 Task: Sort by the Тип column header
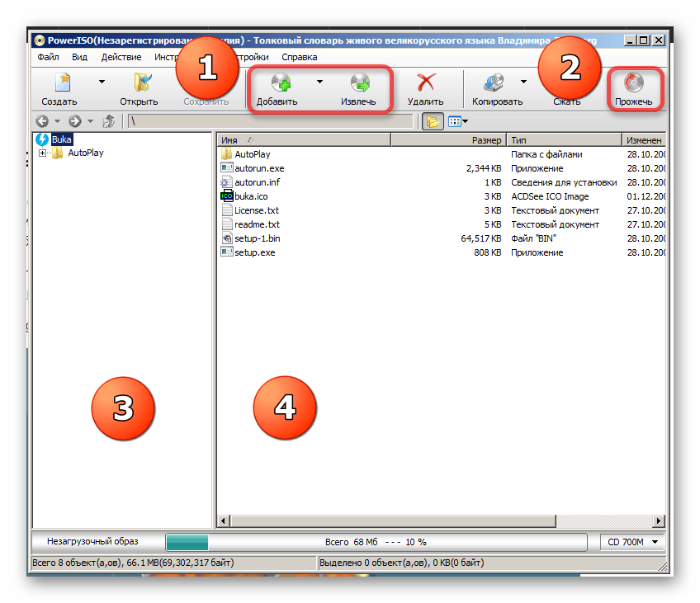pyautogui.click(x=565, y=140)
